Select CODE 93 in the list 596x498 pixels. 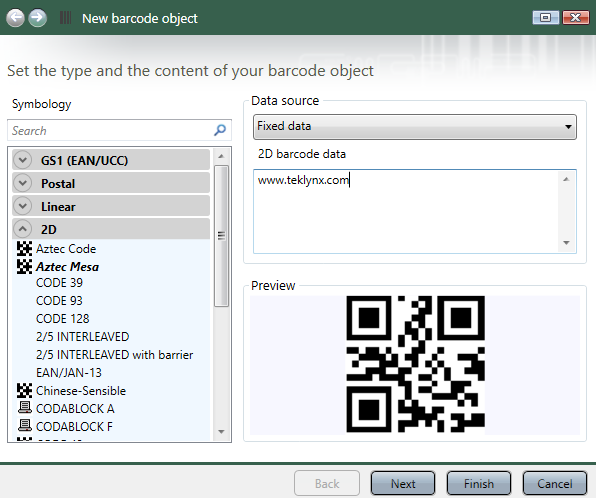59,301
